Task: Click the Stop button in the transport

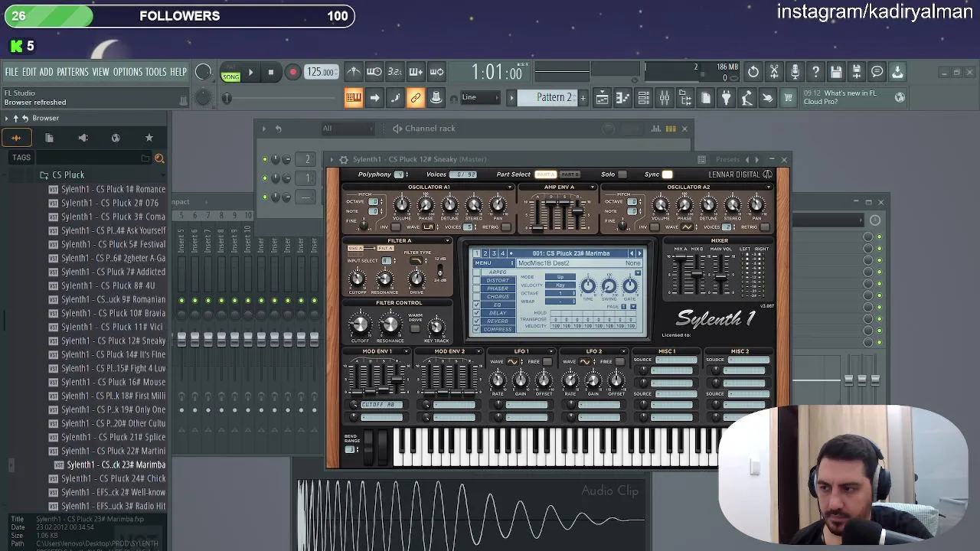Action: click(x=270, y=73)
